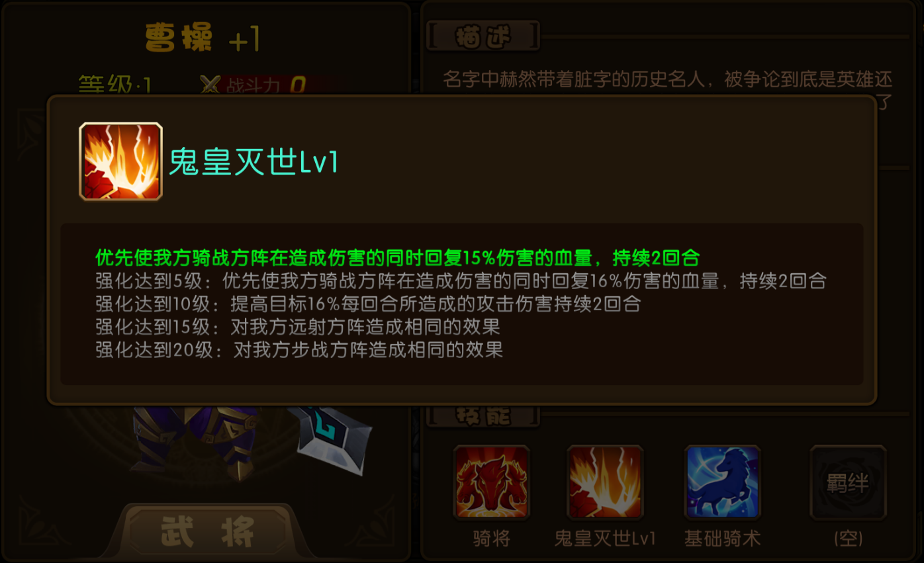The image size is (924, 563).
Task: Select the 鬼皇灭世Lv1 skill icon in skill row
Action: [605, 482]
